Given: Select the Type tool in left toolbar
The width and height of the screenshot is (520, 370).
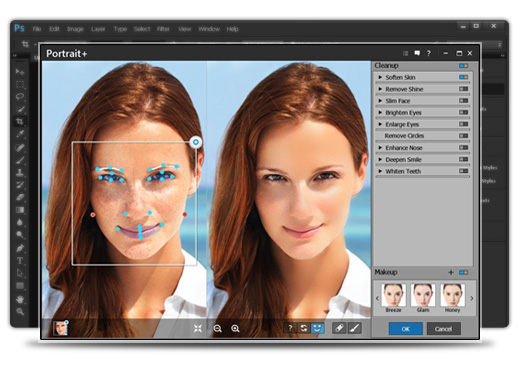Looking at the screenshot, I should pyautogui.click(x=20, y=261).
